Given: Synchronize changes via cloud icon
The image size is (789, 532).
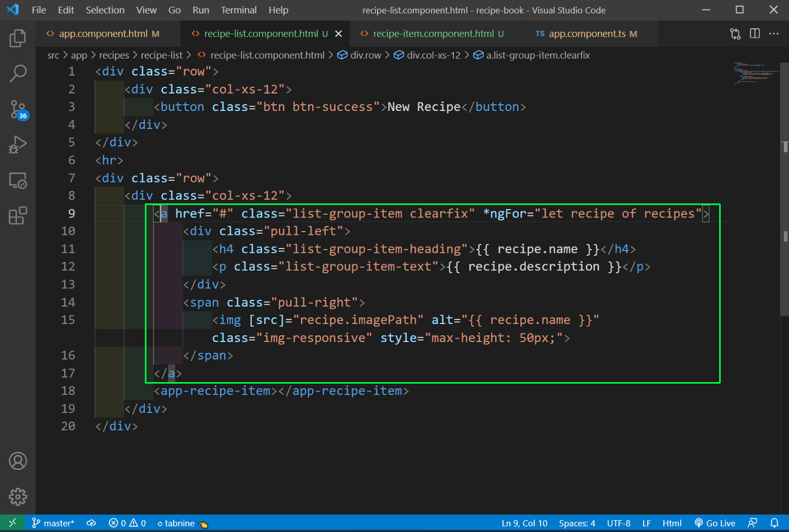Looking at the screenshot, I should [91, 523].
